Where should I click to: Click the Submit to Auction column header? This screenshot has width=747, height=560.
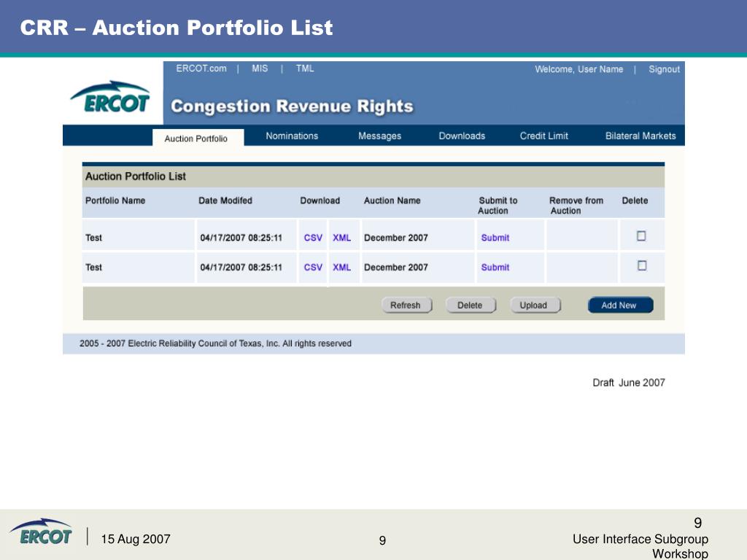[498, 206]
